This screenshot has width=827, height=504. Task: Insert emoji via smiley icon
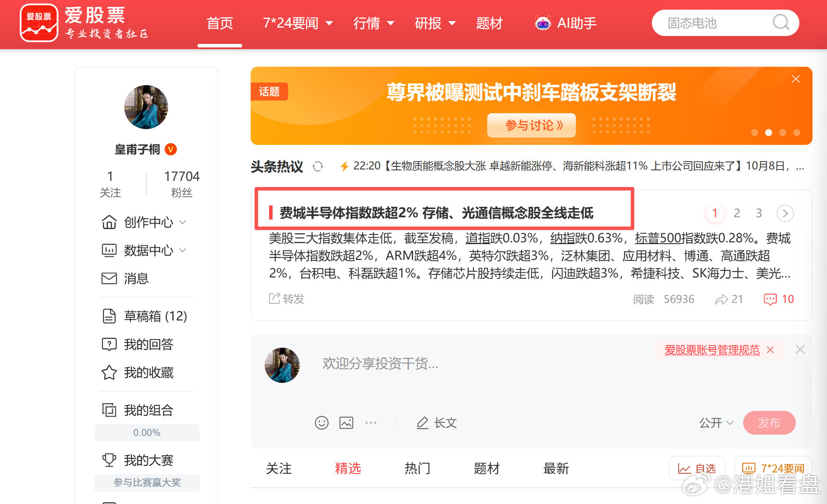[x=322, y=423]
